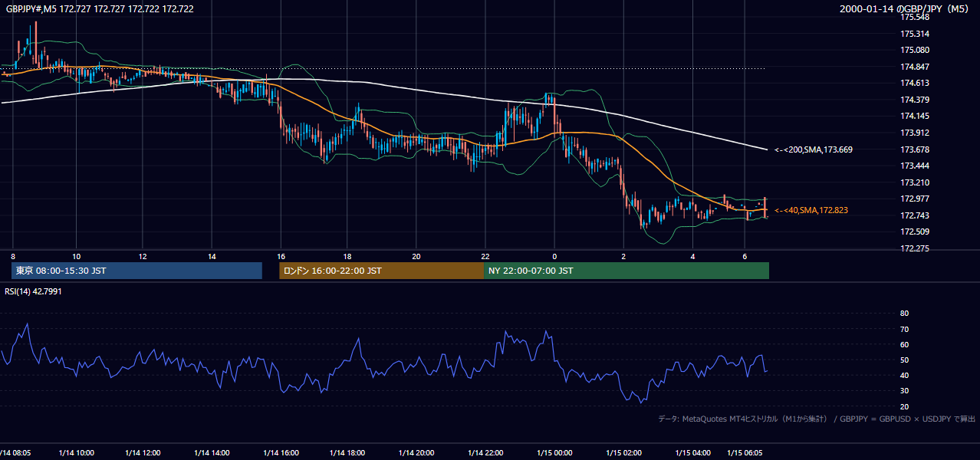
Task: Click the 1/15 04:00 bottom time label
Action: pyautogui.click(x=692, y=453)
